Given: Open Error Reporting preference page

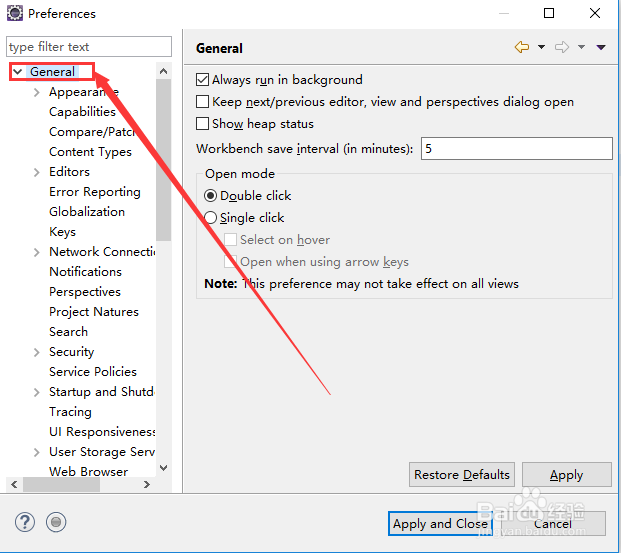Looking at the screenshot, I should point(95,192).
